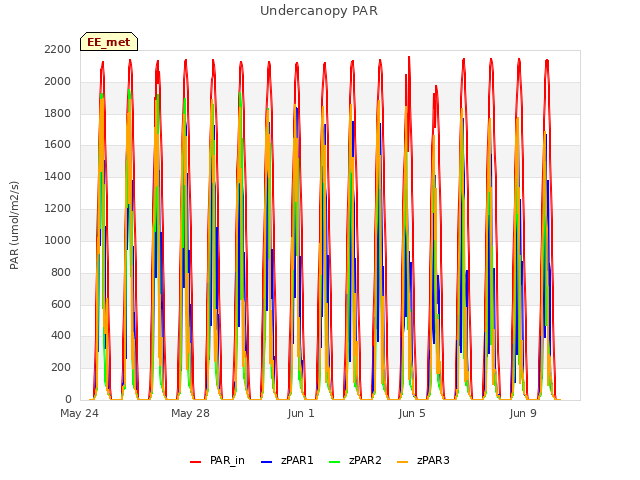Click the Jun 5 x-axis tick label

412,413
